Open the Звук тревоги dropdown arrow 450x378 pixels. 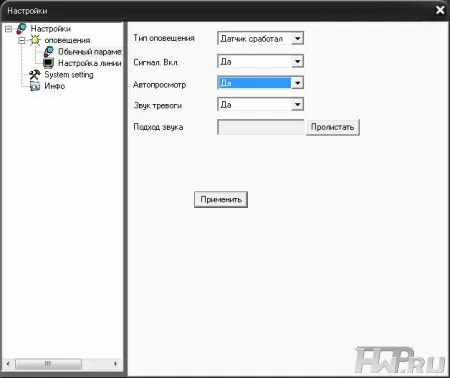[297, 104]
